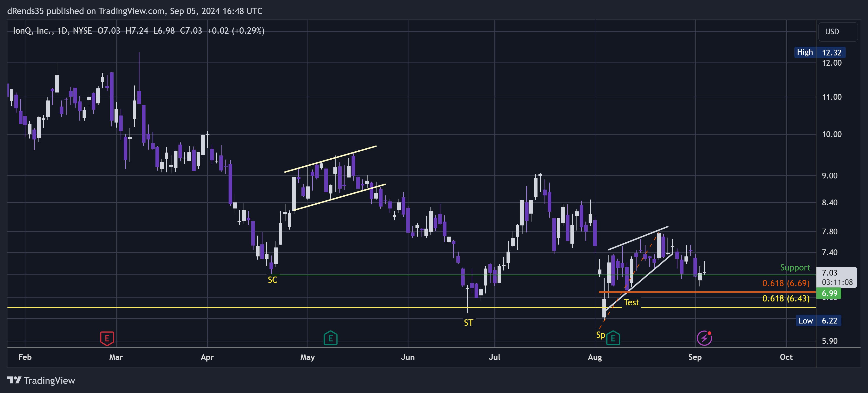Click the ST annotation label
Image resolution: width=868 pixels, height=393 pixels.
point(468,323)
